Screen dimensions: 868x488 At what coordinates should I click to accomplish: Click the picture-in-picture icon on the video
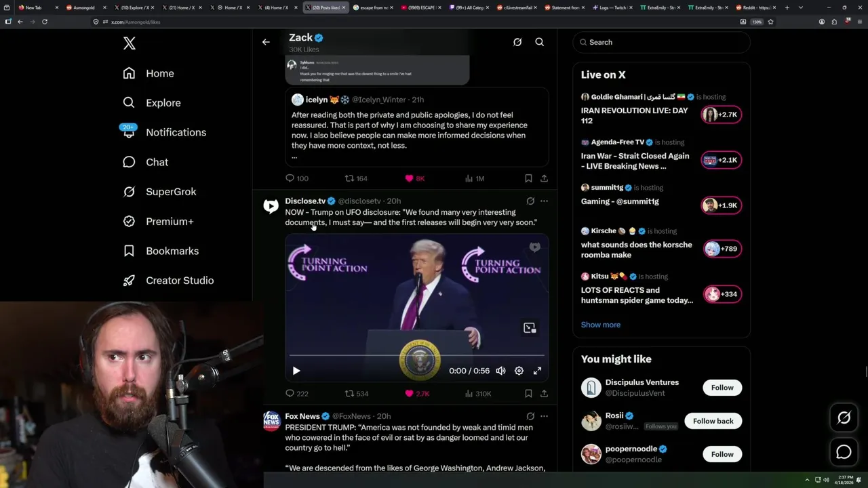(530, 328)
